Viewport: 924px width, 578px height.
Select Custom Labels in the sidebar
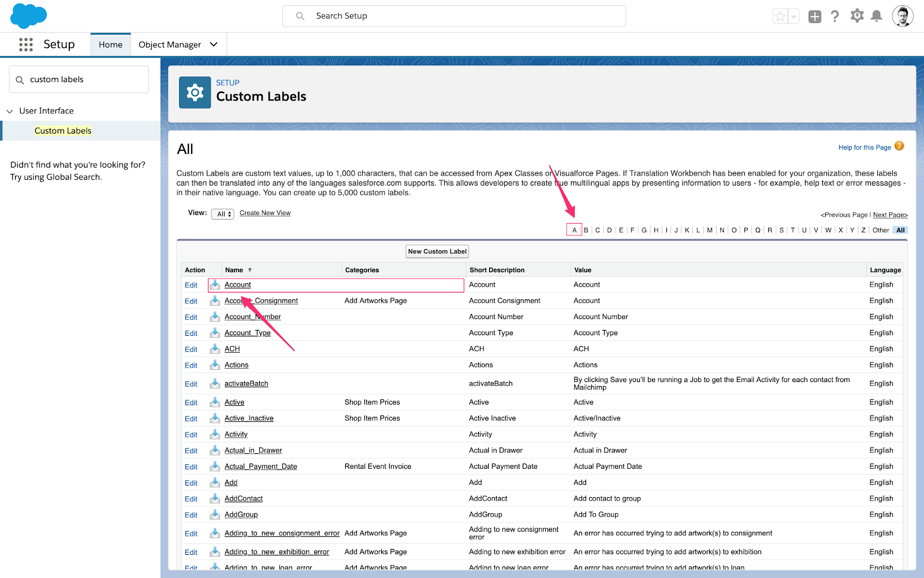[x=63, y=131]
